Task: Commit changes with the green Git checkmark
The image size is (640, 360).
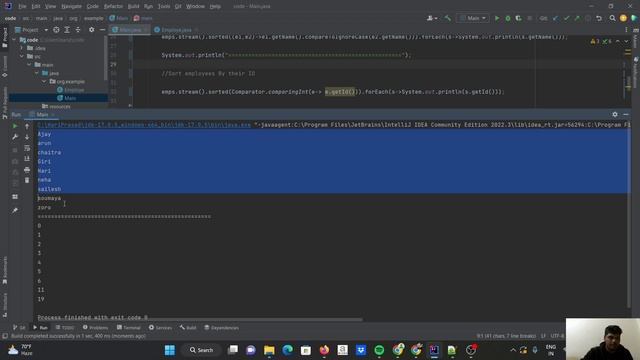Action: tap(566, 18)
